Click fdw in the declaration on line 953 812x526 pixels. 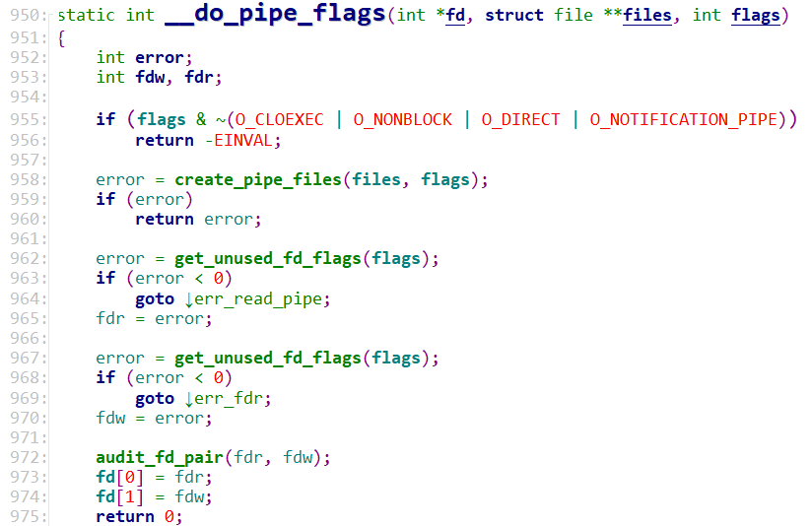pyautogui.click(x=150, y=77)
